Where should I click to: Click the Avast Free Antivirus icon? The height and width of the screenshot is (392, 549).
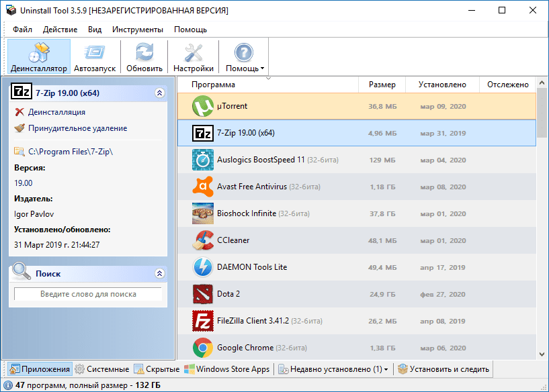pos(203,187)
